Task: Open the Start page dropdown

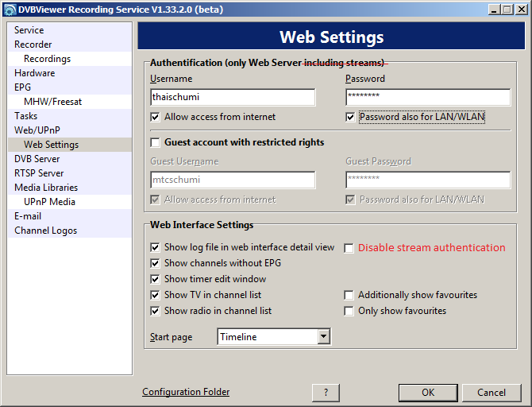Action: tap(323, 337)
